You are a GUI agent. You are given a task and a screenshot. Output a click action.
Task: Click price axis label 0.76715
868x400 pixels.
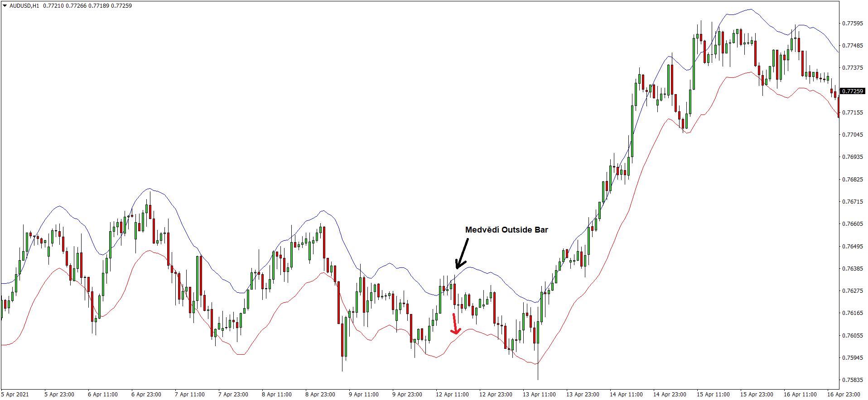tap(852, 201)
